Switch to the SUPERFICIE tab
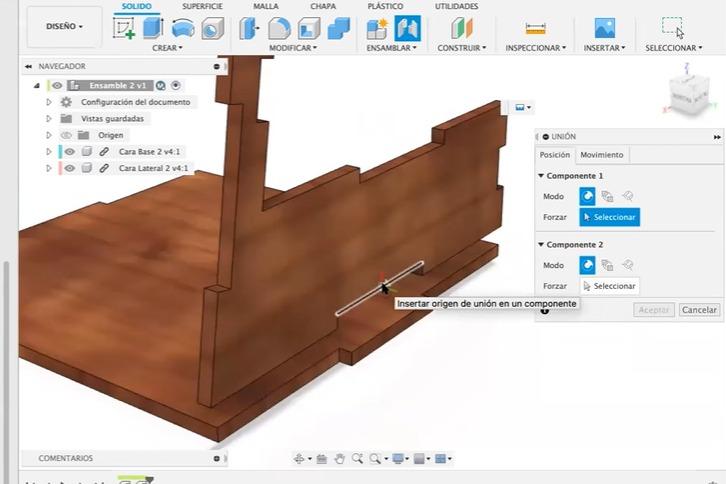Screen dimensions: 726x484 tap(202, 6)
